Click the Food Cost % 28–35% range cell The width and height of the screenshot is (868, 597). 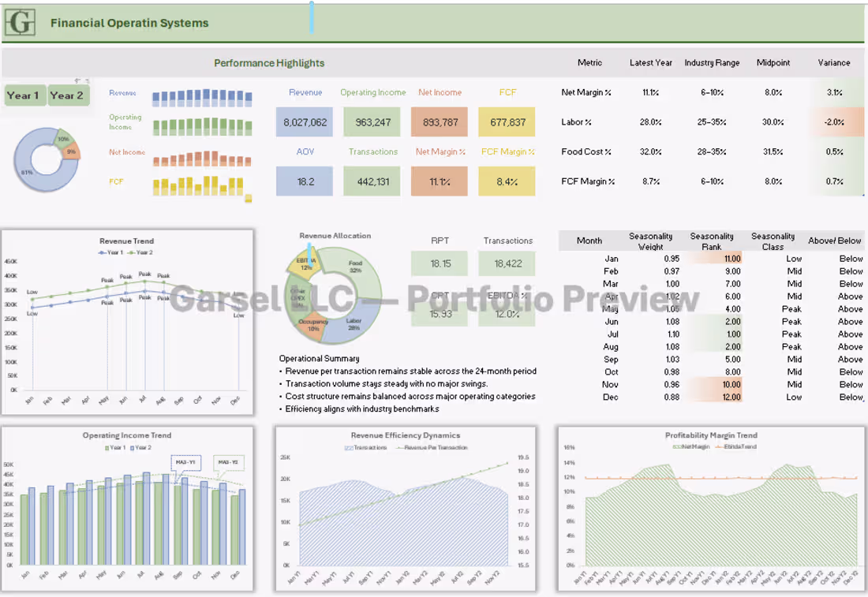tap(712, 151)
